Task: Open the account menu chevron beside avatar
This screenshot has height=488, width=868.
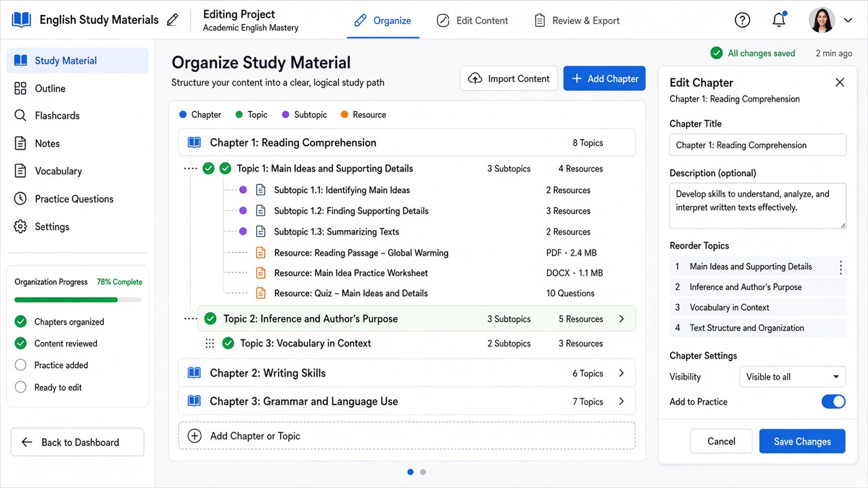Action: tap(848, 20)
